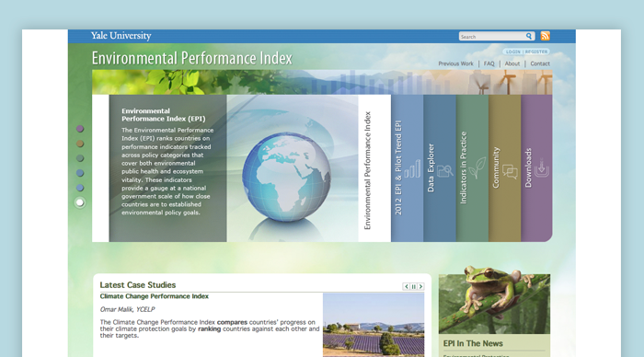The image size is (644, 357).
Task: Open the bar chart icon on 2012 EPI tab
Action: [x=412, y=168]
